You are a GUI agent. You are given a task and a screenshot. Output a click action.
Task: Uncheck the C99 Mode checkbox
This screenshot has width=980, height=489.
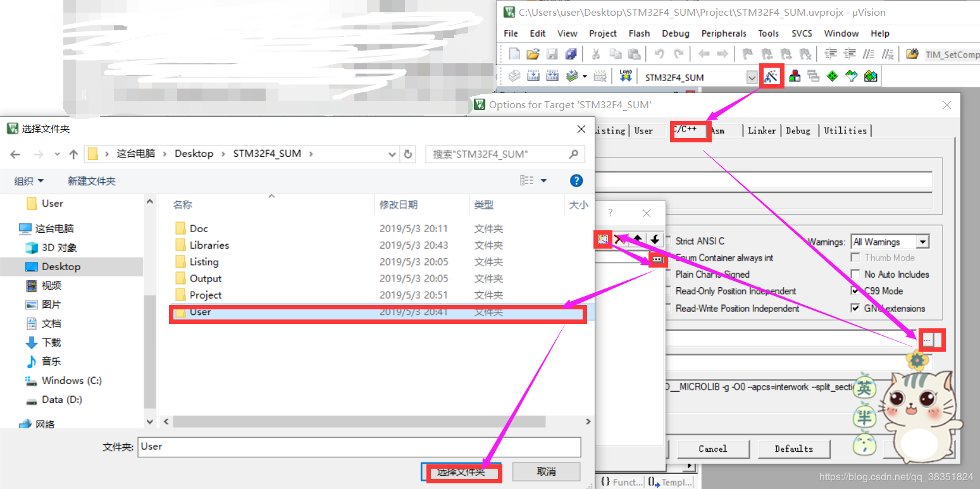point(855,291)
